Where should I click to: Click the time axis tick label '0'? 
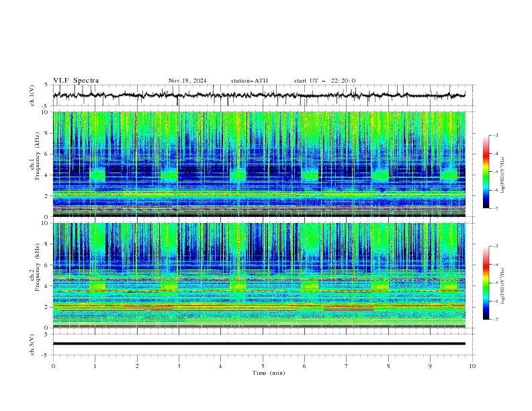pos(53,366)
